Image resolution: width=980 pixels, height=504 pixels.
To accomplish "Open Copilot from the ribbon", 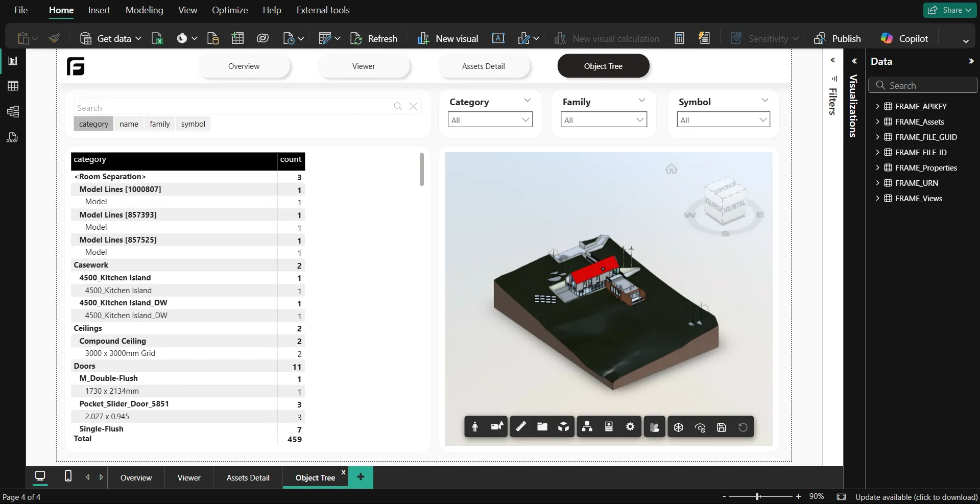I will [x=904, y=38].
